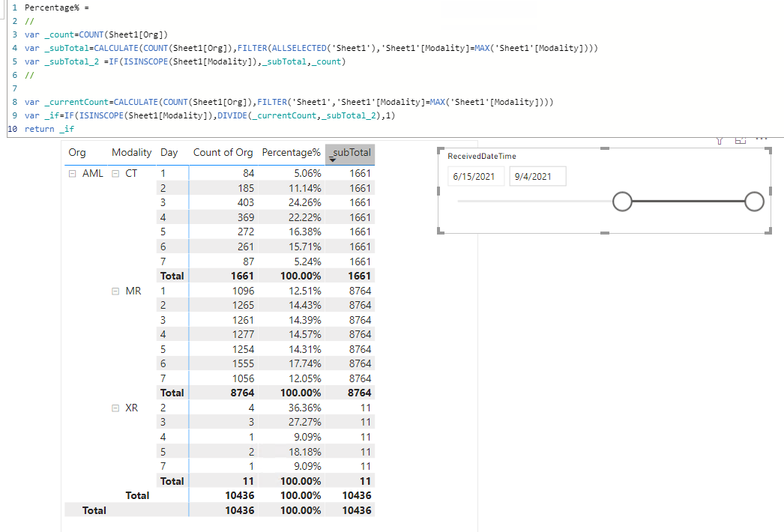The image size is (784, 532).
Task: Grab the slicer's top-center resize handle
Action: click(x=605, y=148)
